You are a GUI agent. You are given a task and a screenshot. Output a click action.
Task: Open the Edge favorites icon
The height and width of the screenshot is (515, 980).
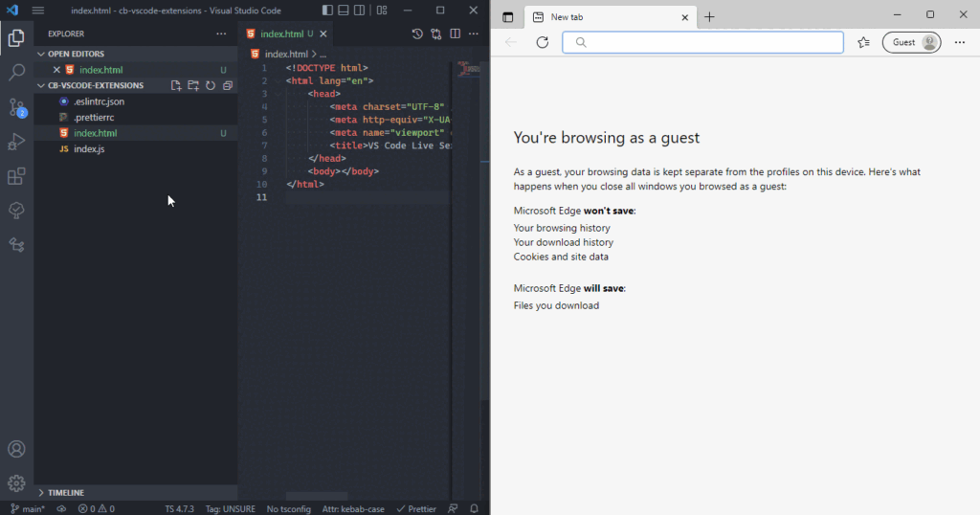[x=864, y=42]
